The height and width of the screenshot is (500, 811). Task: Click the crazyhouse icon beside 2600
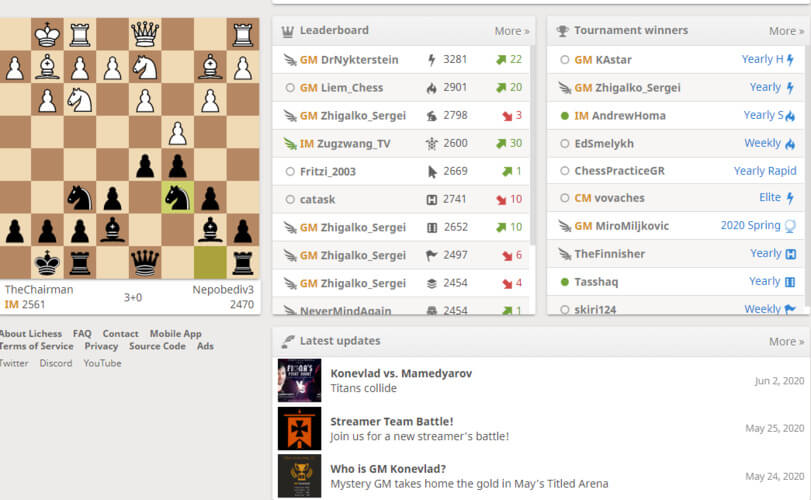click(x=431, y=143)
